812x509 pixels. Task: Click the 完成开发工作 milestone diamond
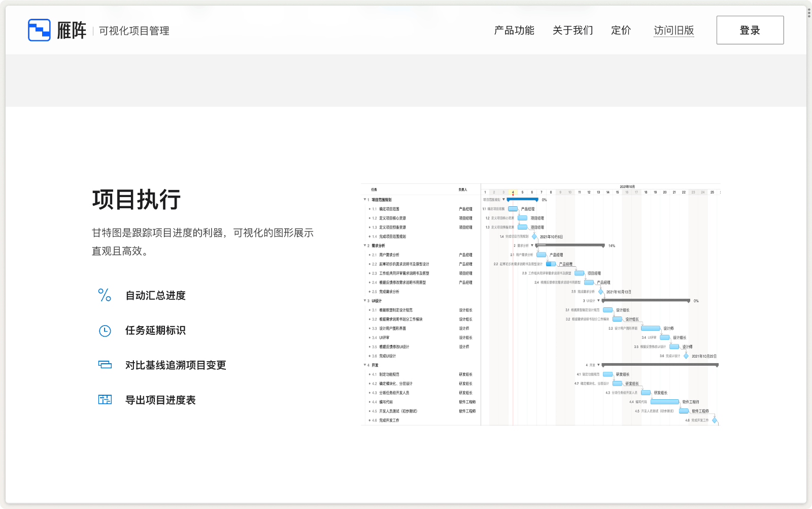pos(715,420)
